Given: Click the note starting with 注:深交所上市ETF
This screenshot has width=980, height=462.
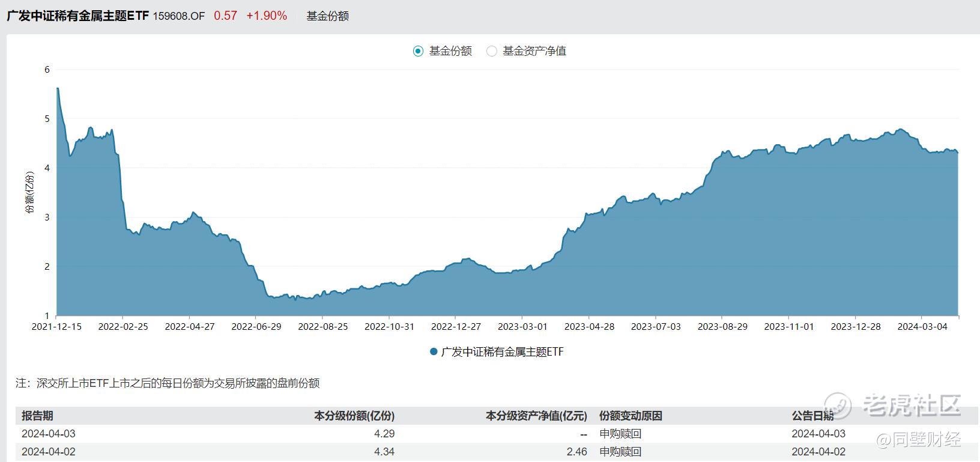Looking at the screenshot, I should (168, 383).
